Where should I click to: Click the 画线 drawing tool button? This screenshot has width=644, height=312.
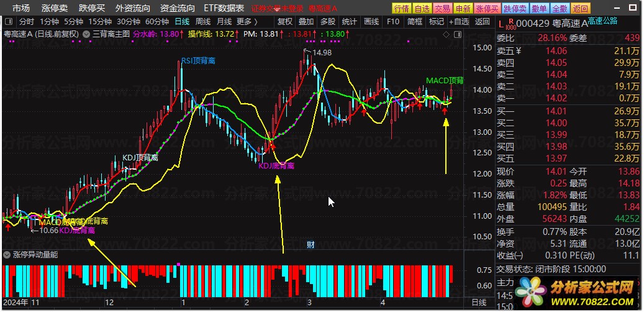click(371, 22)
